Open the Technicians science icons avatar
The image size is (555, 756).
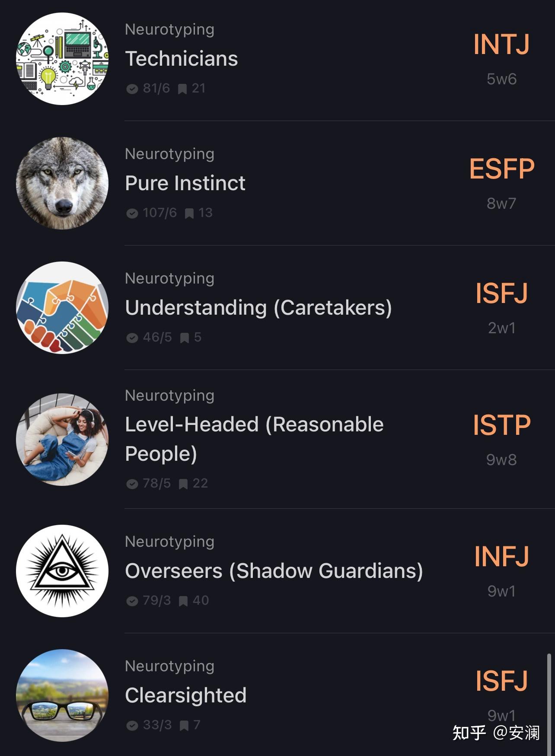click(x=62, y=59)
